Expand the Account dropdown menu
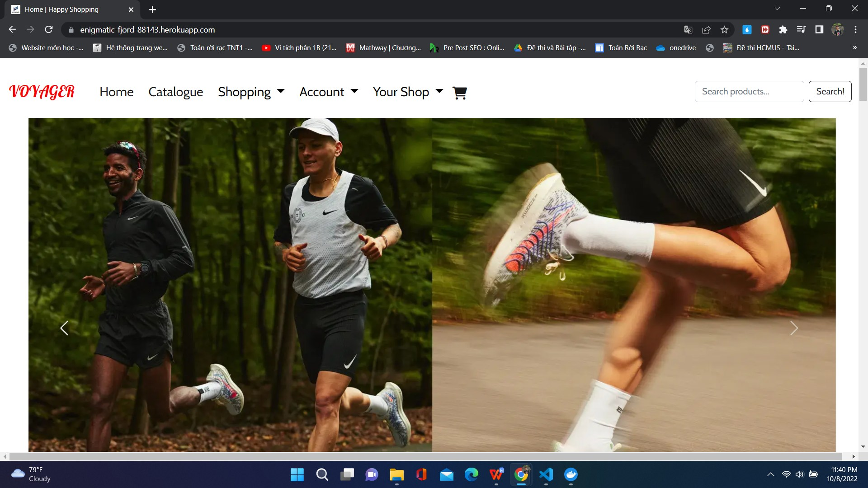This screenshot has width=868, height=488. coord(329,92)
